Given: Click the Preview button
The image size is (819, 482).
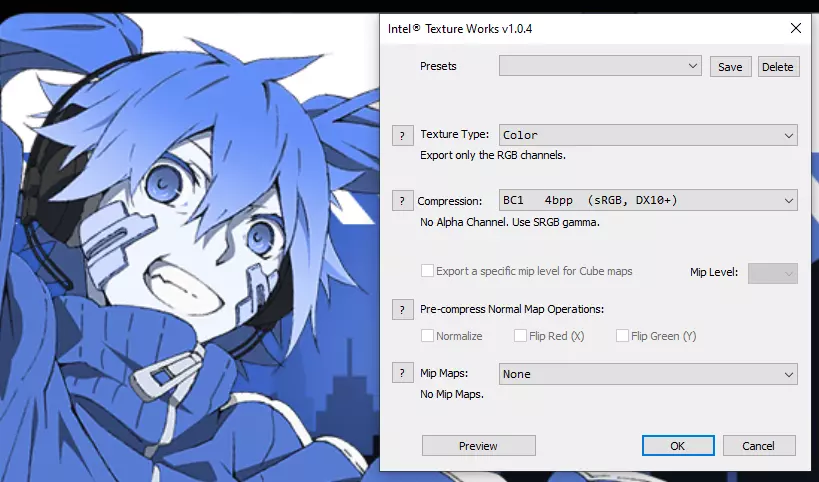Looking at the screenshot, I should coord(478,446).
